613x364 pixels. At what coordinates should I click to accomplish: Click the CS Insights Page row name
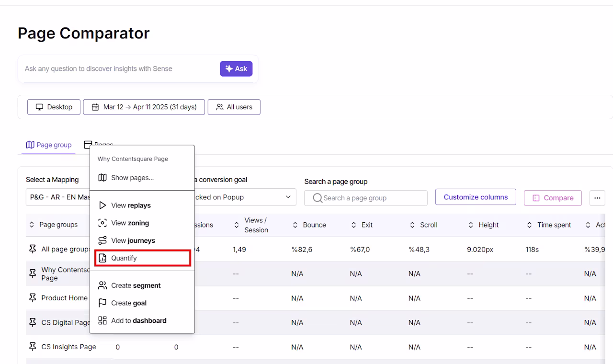[68, 347]
